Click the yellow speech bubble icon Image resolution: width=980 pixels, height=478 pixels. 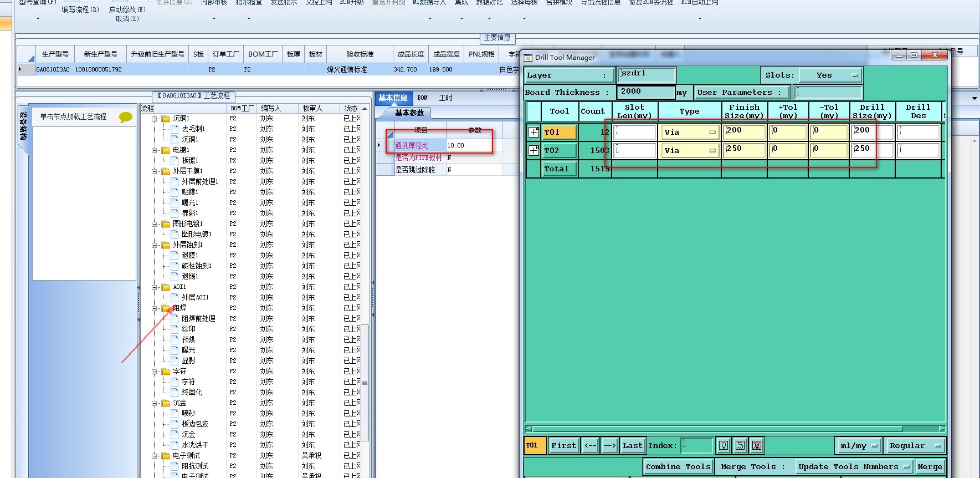pyautogui.click(x=126, y=117)
